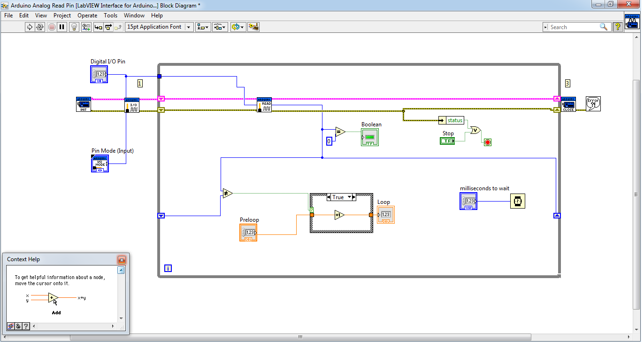Pause execution with the Pause button

point(62,27)
